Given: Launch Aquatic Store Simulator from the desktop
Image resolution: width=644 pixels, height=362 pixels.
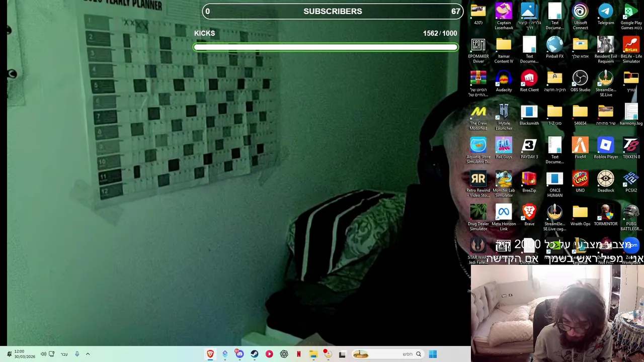Looking at the screenshot, I should [478, 151].
